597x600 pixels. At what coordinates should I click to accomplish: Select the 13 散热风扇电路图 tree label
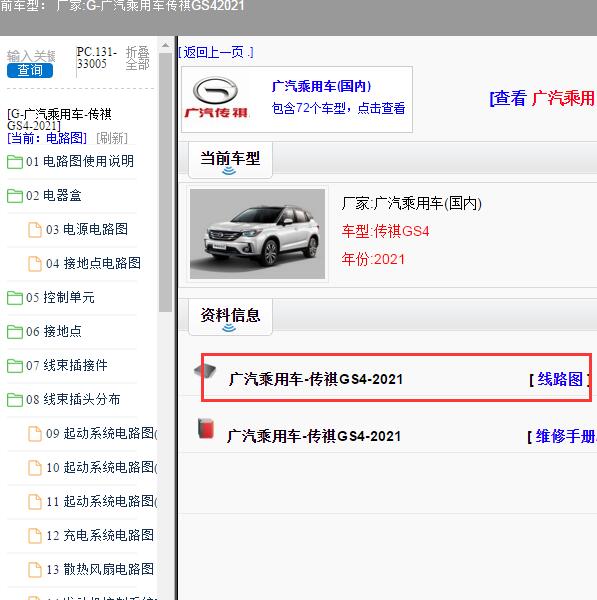pyautogui.click(x=100, y=569)
